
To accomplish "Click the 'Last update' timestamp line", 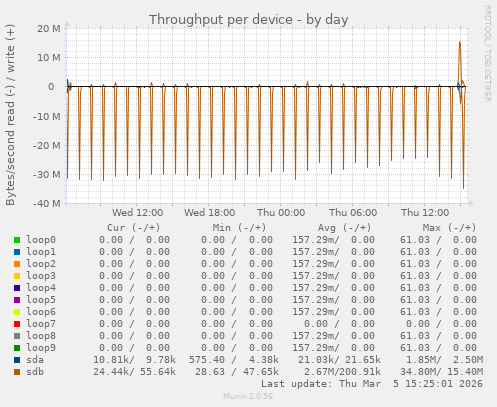I will point(372,384).
